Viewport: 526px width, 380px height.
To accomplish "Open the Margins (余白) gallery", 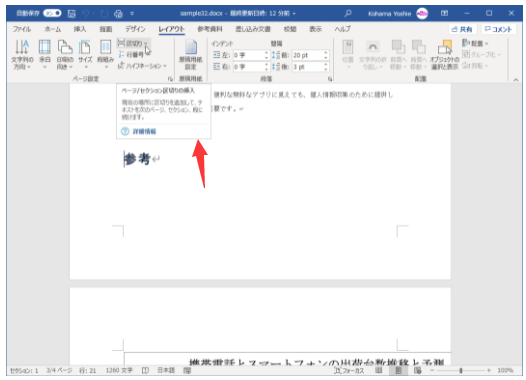I will (x=44, y=54).
